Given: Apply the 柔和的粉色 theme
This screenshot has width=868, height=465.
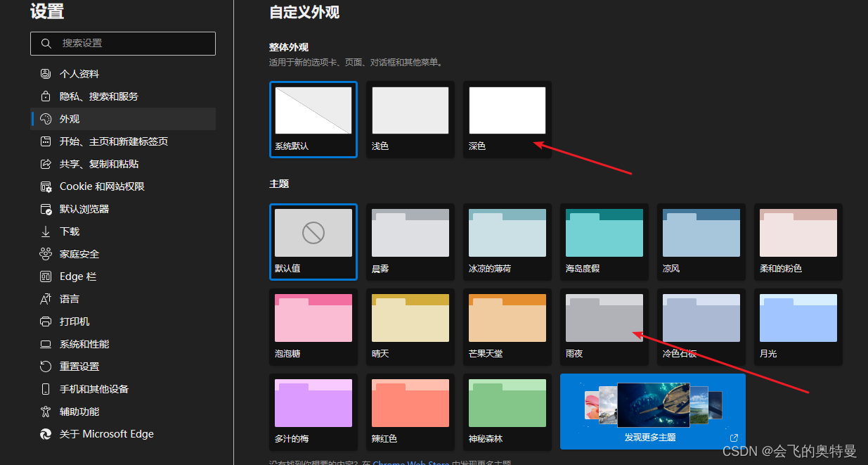Looking at the screenshot, I should (x=798, y=241).
